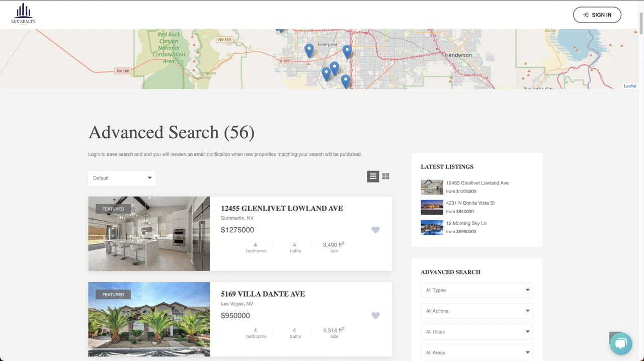Image resolution: width=644 pixels, height=361 pixels.
Task: Click the Lux Realty logo
Action: click(23, 14)
